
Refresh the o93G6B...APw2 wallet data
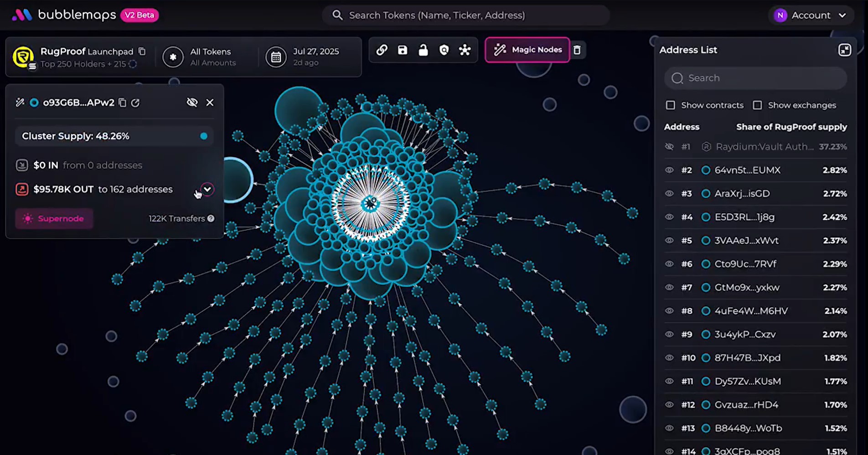pos(135,103)
